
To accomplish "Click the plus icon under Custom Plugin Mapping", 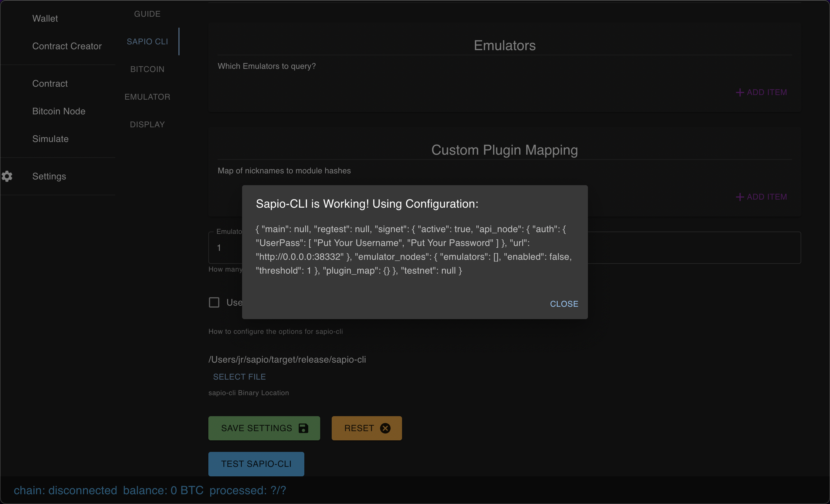I will 740,197.
